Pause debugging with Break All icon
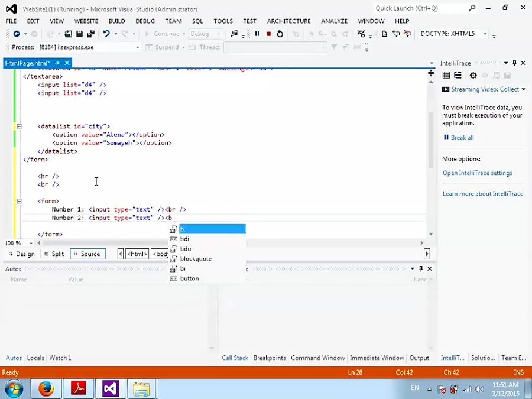Image resolution: width=532 pixels, height=399 pixels. [x=257, y=34]
